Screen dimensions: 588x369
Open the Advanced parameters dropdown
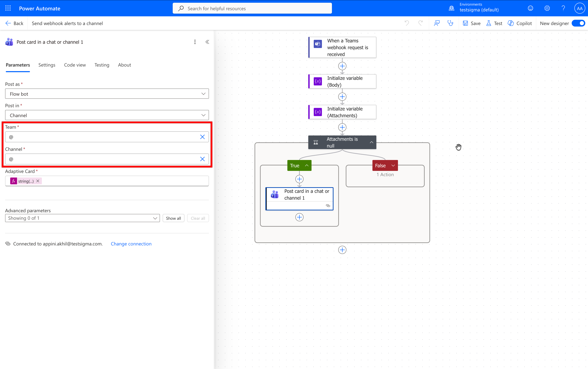[82, 218]
